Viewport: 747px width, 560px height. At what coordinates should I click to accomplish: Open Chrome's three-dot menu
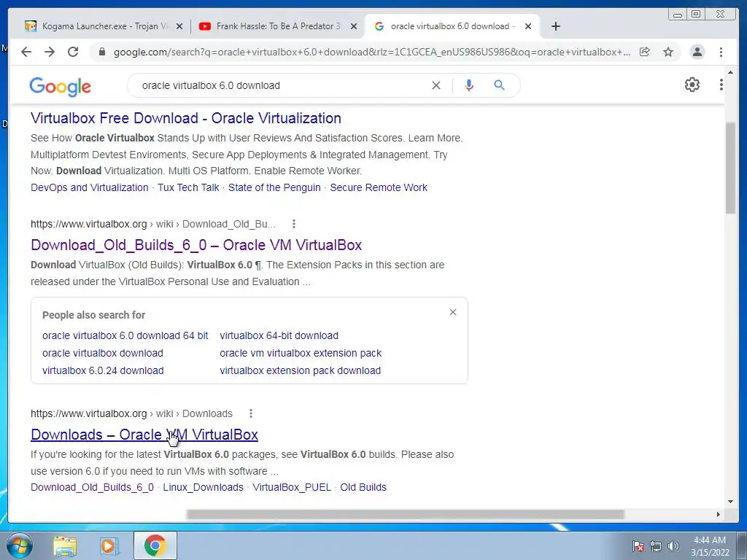click(x=721, y=52)
